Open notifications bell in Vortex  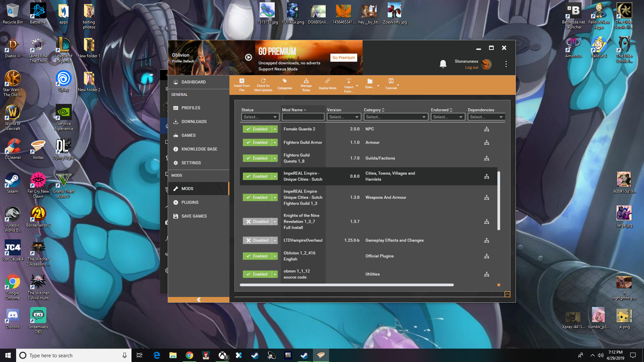click(x=443, y=64)
